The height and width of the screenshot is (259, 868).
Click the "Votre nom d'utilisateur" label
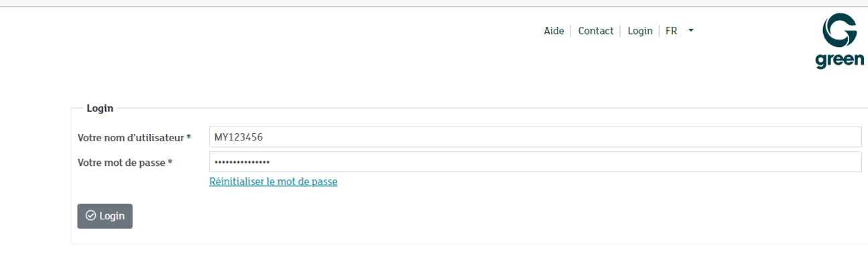131,137
